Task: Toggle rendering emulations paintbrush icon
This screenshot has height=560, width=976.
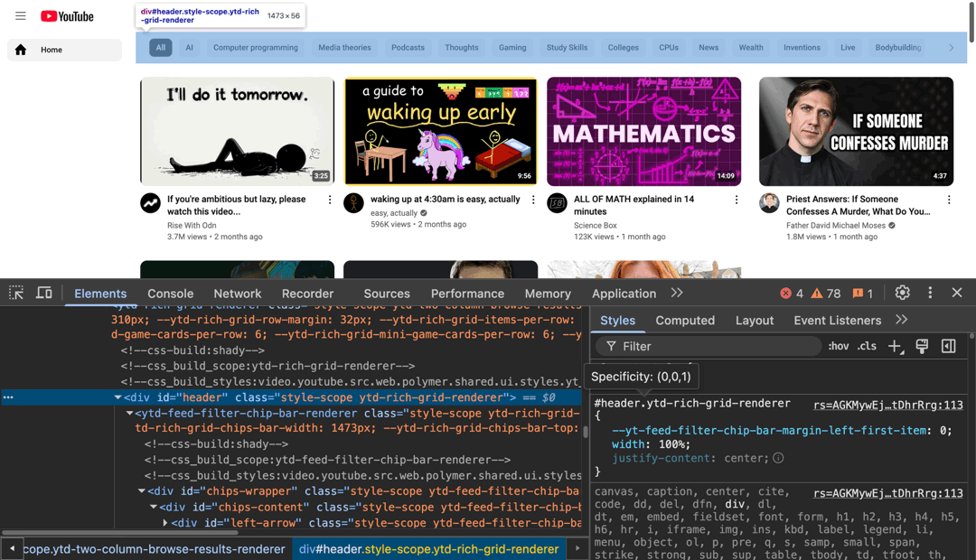Action: pos(922,347)
